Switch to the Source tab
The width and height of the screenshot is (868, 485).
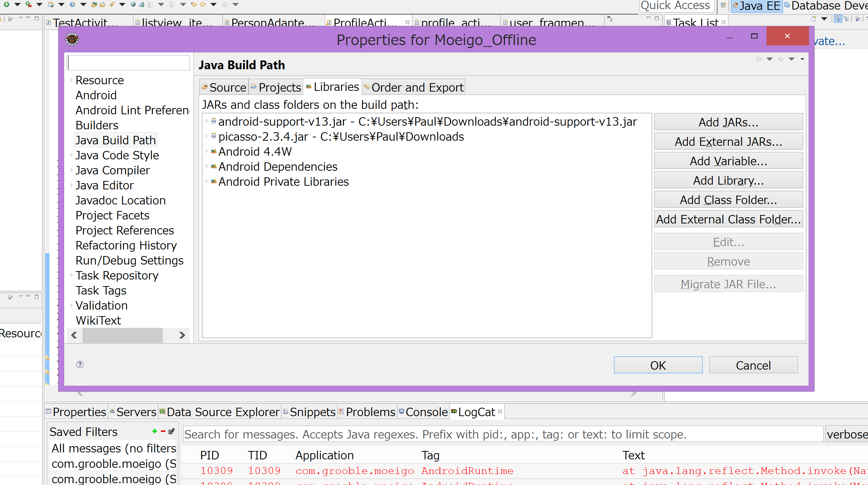pos(224,87)
